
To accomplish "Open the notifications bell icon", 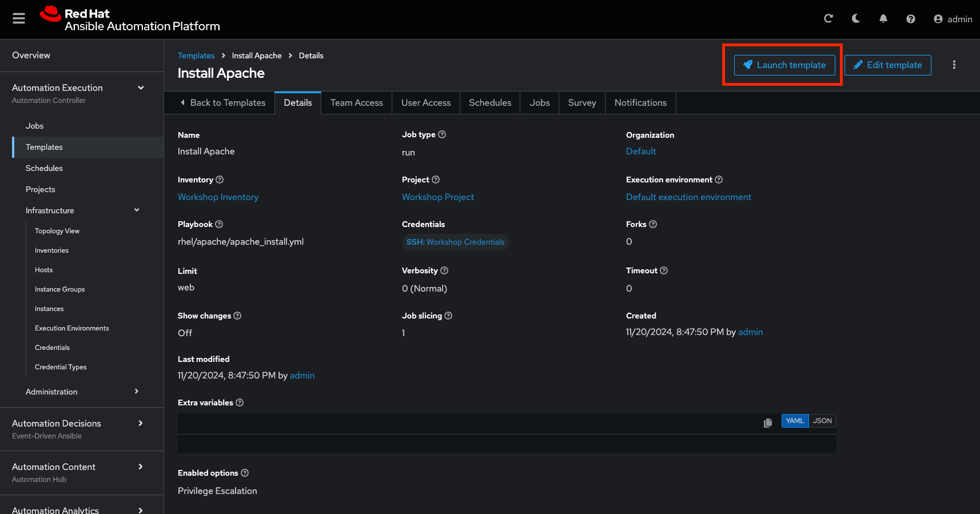I will (x=883, y=19).
